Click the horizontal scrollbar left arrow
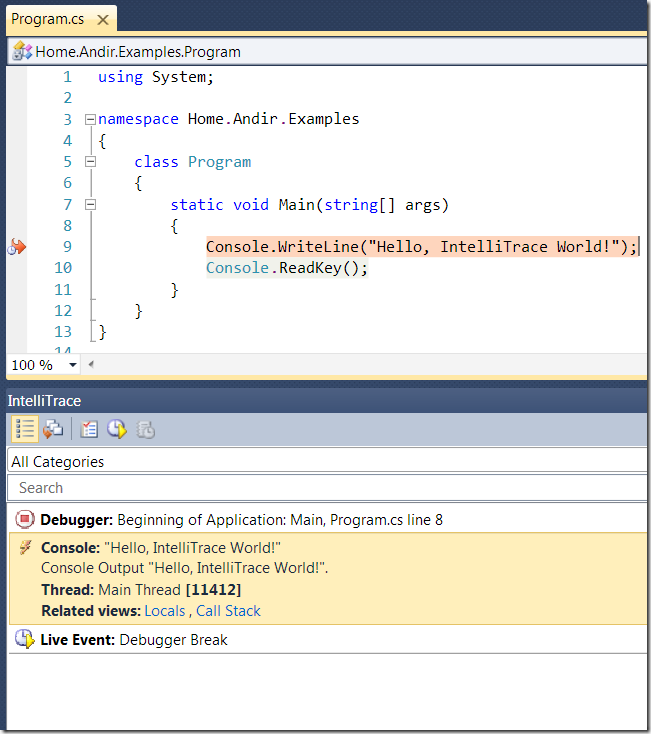Screen dimensions: 651x734 [91, 364]
